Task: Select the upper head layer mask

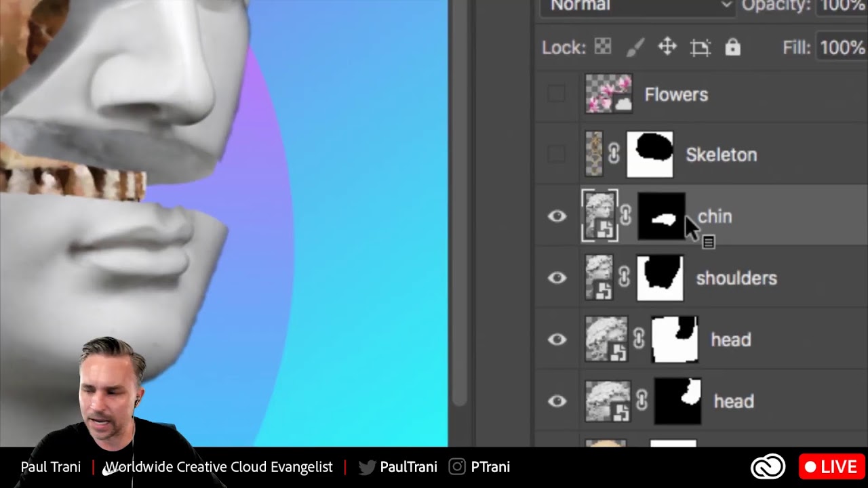Action: (x=675, y=340)
